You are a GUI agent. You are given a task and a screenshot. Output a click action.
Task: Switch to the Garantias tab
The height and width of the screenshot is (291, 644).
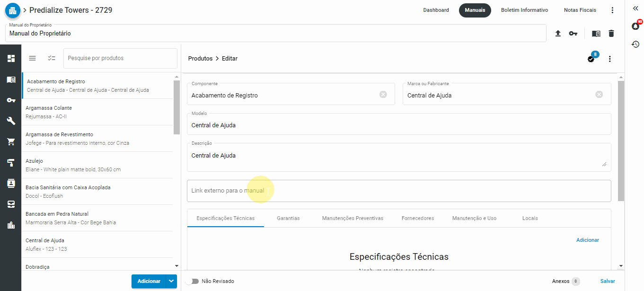tap(288, 218)
